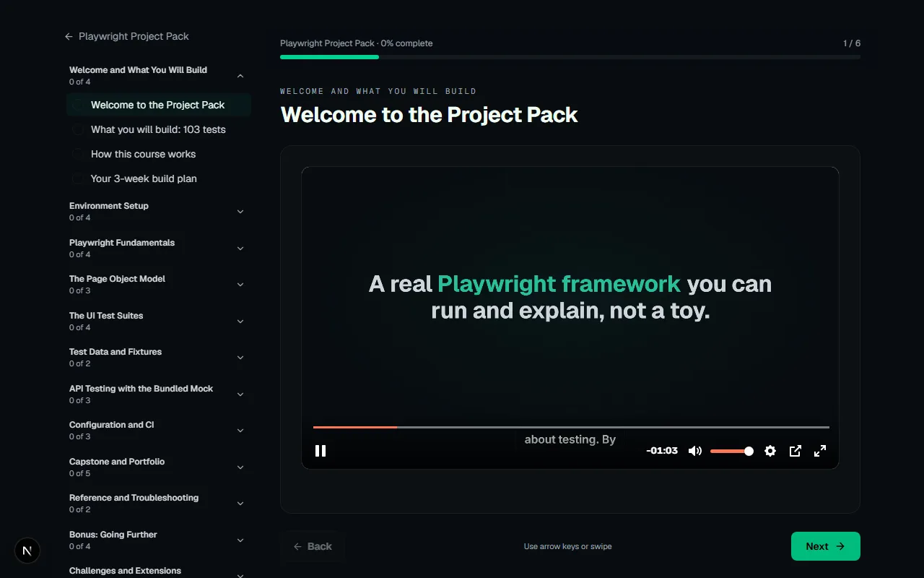Expand Capstone and Portfolio chevron
This screenshot has width=924, height=578.
240,467
